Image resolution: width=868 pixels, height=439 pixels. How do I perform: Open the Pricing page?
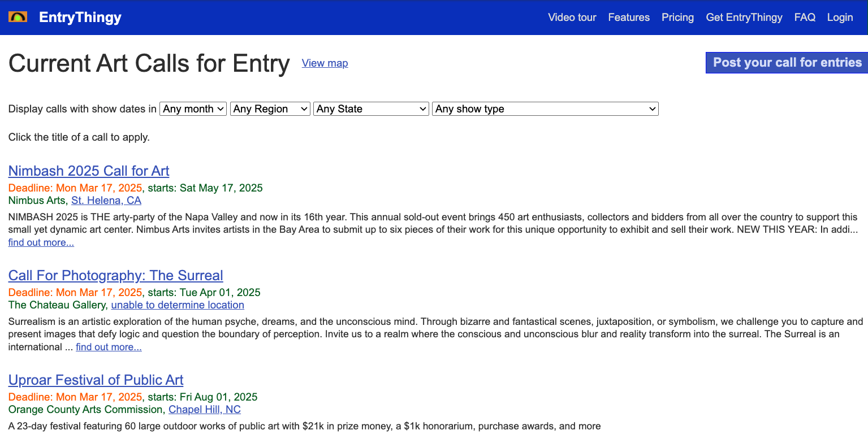click(x=677, y=18)
